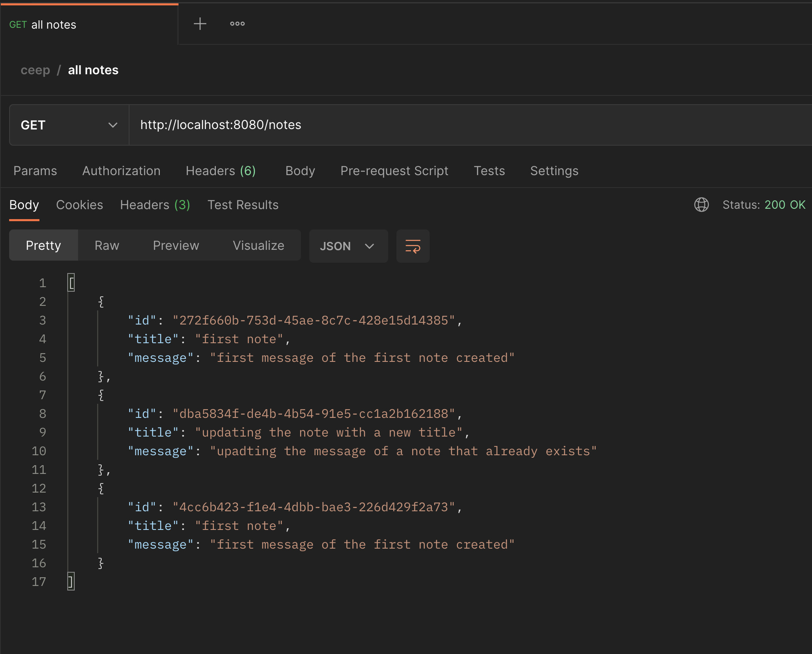Click the Visualize response tab
The height and width of the screenshot is (654, 812).
pos(258,246)
